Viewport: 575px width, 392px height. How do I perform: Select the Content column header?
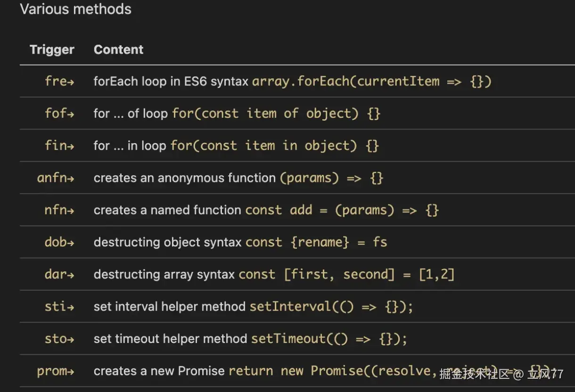(118, 49)
